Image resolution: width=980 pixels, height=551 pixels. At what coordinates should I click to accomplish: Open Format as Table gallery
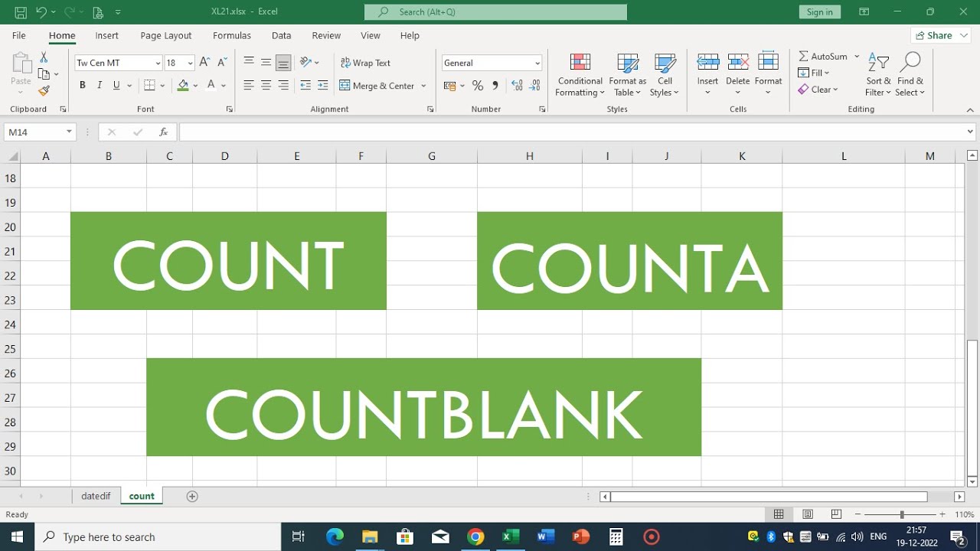pos(627,75)
